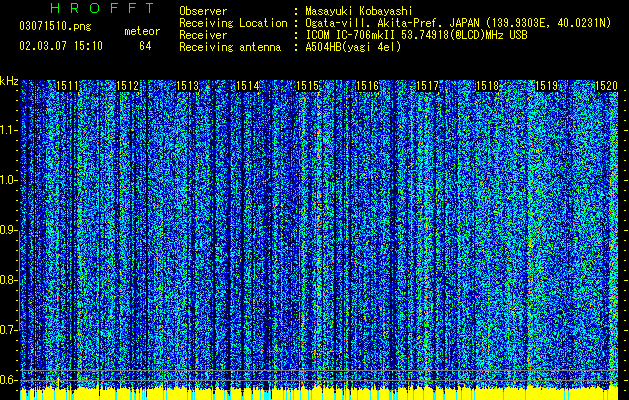Select the file name 03071510.png

point(55,27)
